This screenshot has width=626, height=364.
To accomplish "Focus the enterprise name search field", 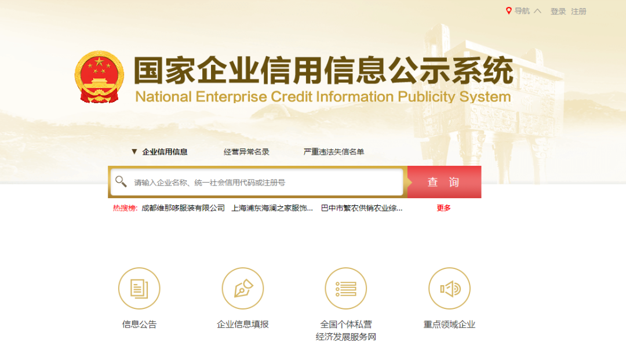I will click(257, 182).
